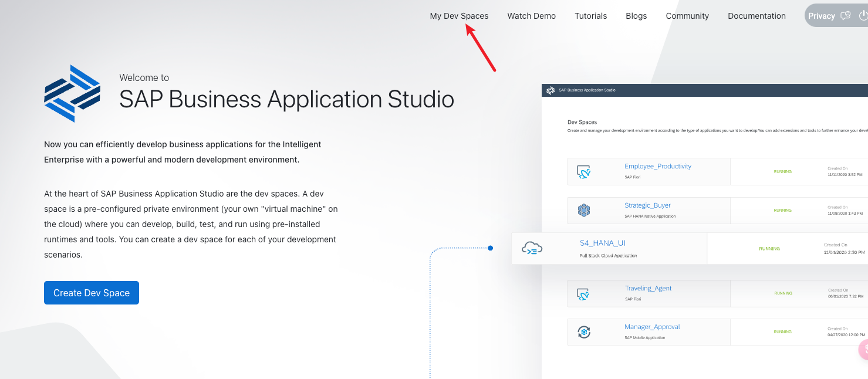Click the pink floating button at right edge
The width and height of the screenshot is (868, 379).
864,350
